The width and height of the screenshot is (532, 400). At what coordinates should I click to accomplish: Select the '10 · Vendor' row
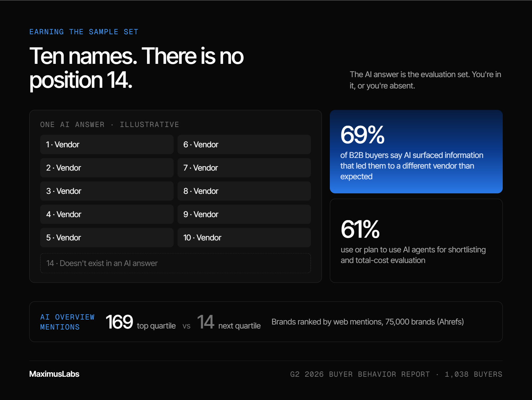(244, 237)
